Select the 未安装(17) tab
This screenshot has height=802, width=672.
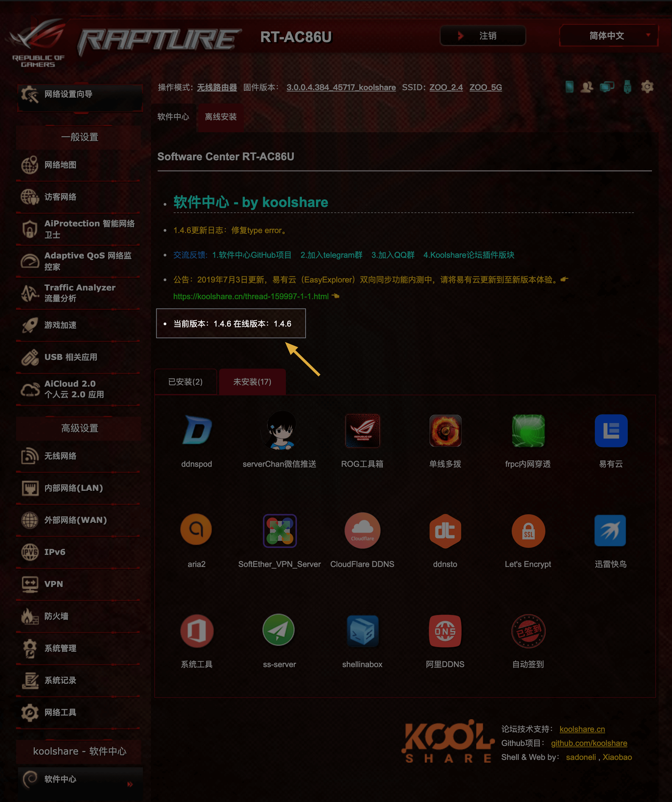[252, 382]
